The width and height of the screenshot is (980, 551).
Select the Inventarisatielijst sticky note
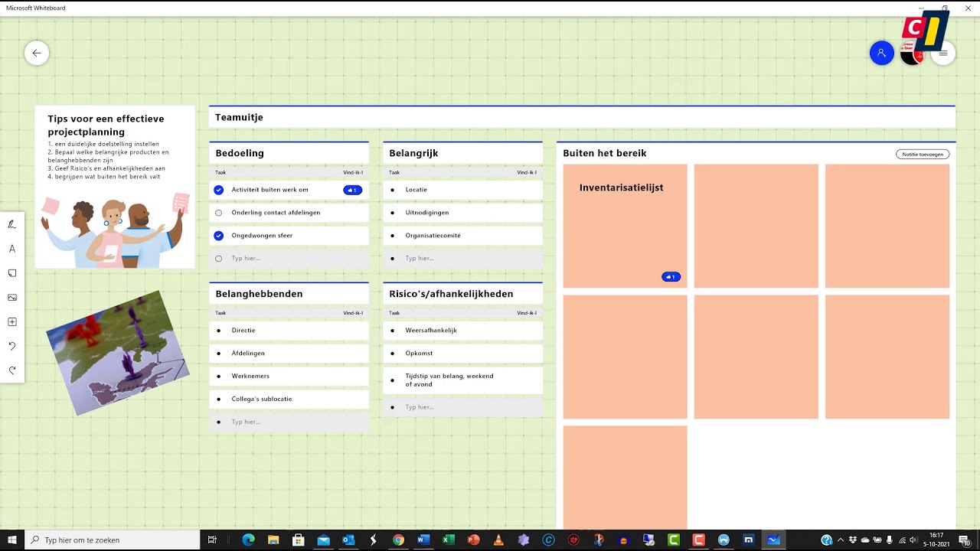click(625, 226)
